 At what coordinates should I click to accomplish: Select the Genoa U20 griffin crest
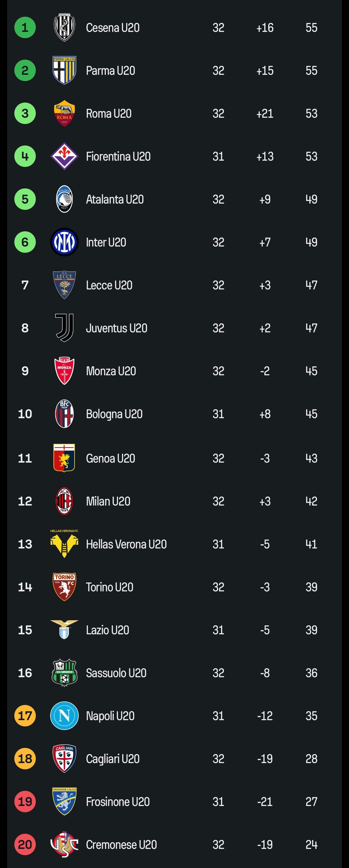[x=64, y=458]
